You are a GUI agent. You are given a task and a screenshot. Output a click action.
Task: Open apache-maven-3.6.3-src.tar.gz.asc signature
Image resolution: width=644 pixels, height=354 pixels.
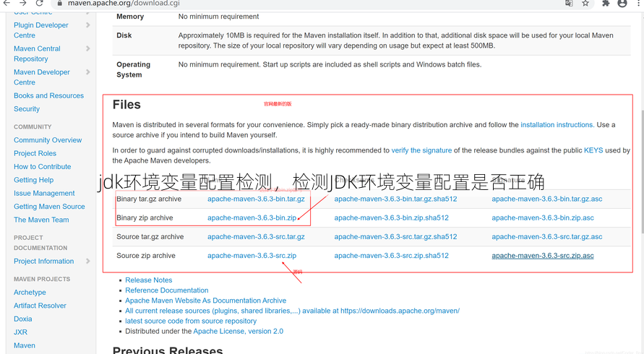[x=547, y=236]
